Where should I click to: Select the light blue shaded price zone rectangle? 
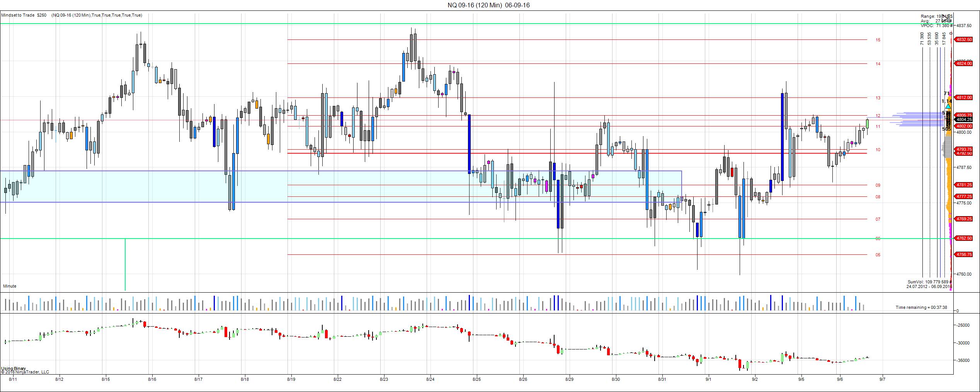coord(341,186)
